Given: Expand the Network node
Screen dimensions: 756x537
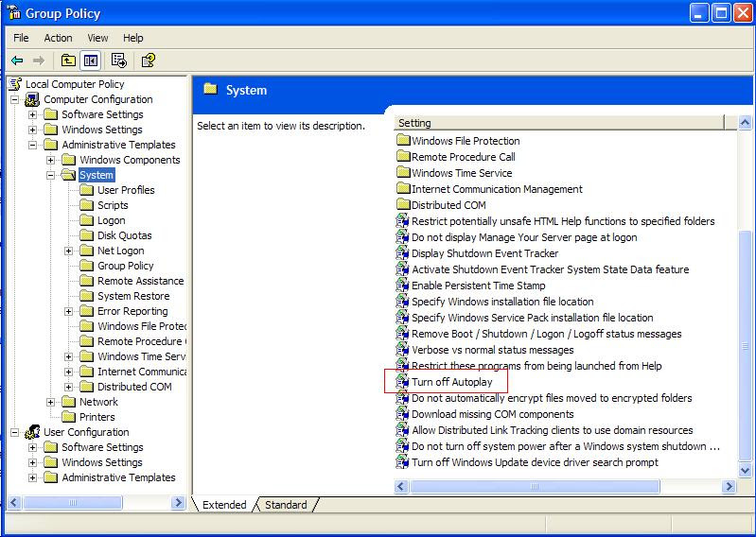Looking at the screenshot, I should point(51,402).
